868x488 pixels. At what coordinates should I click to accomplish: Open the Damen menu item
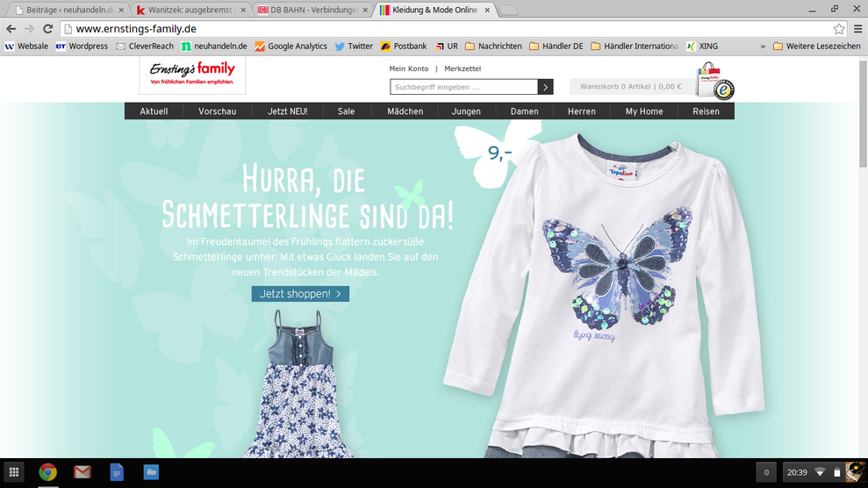[x=524, y=111]
